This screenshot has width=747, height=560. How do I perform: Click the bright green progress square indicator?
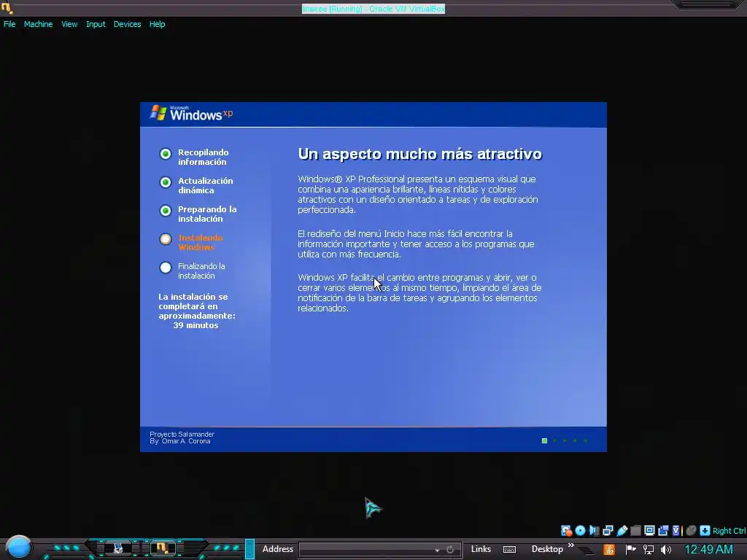544,441
